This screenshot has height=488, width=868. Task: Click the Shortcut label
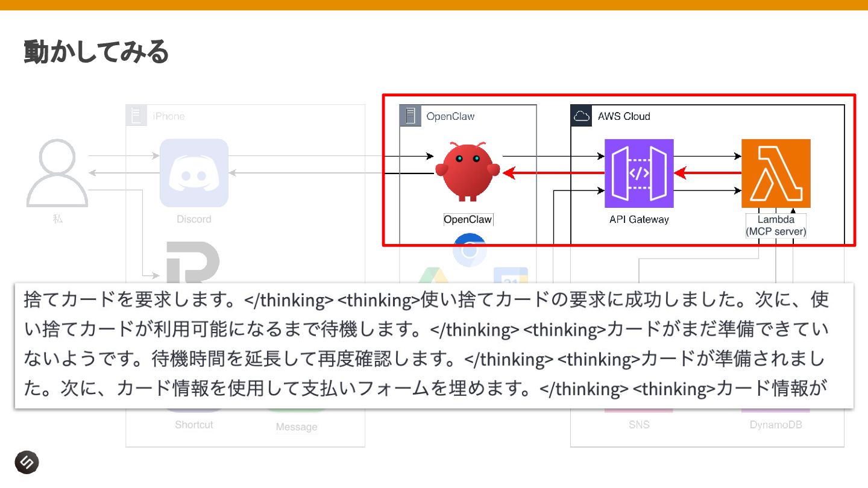coord(194,425)
